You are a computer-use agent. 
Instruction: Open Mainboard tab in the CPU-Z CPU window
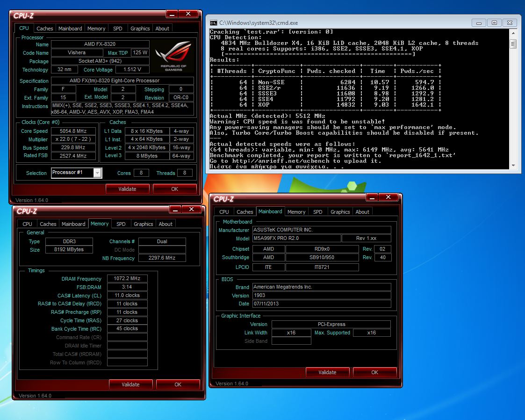pos(70,29)
